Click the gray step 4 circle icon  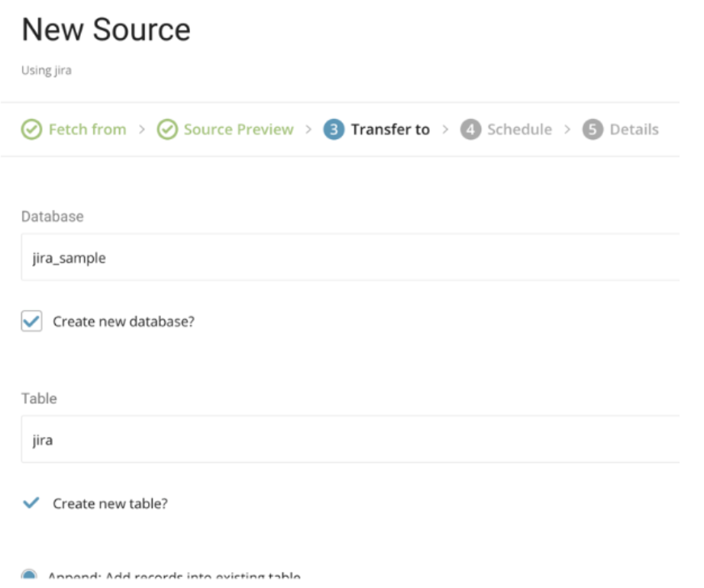(470, 130)
